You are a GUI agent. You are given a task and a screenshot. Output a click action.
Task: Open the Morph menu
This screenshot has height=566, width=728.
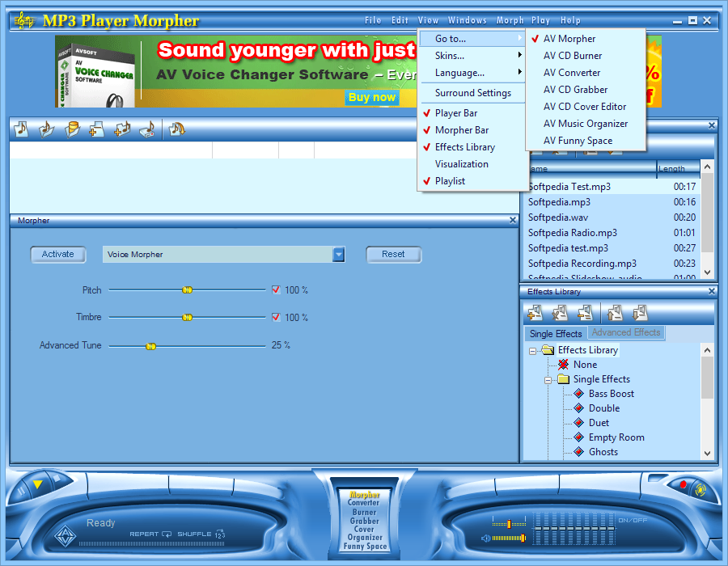tap(510, 20)
